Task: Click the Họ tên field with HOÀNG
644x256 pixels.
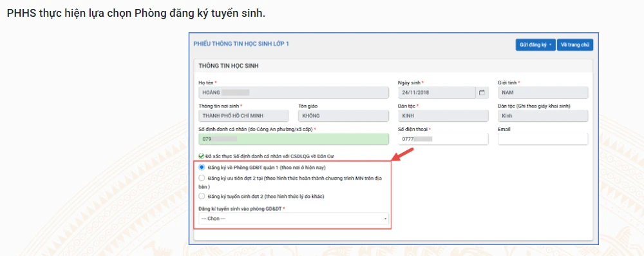Action: [293, 93]
